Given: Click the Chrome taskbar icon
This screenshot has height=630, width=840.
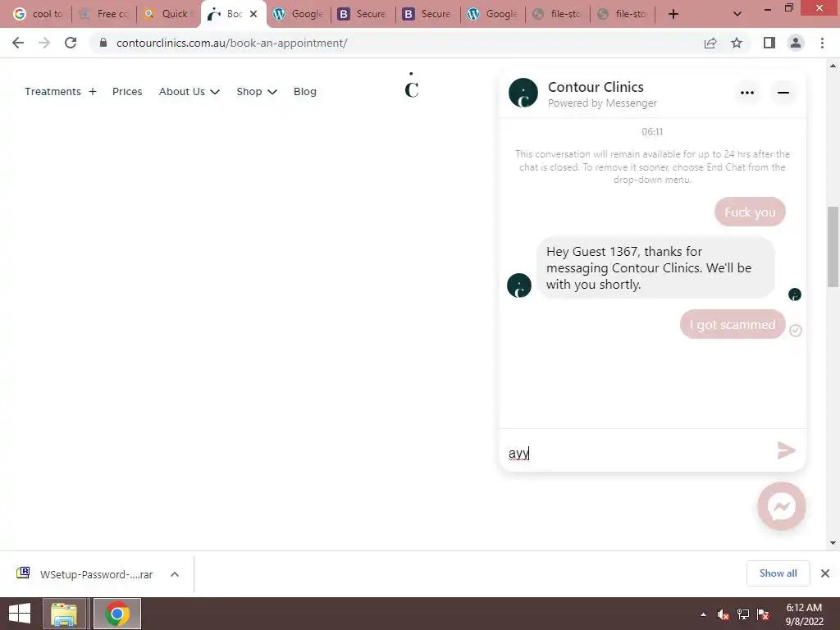Looking at the screenshot, I should [117, 614].
